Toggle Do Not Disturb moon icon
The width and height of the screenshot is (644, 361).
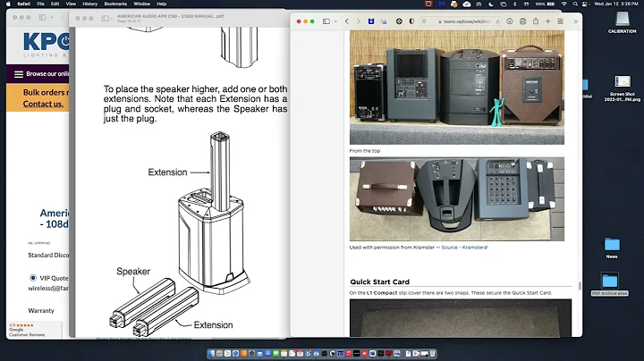491,4
